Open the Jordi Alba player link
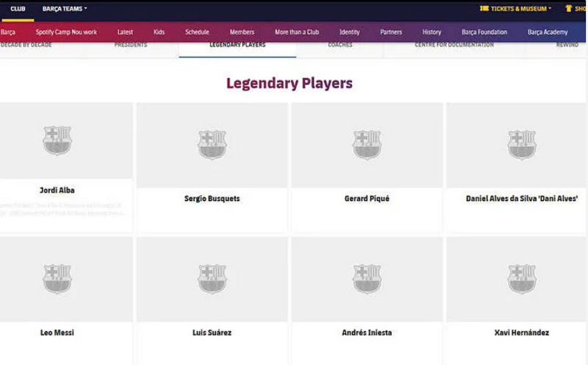Viewport: 588px width, 365px height. pyautogui.click(x=57, y=190)
